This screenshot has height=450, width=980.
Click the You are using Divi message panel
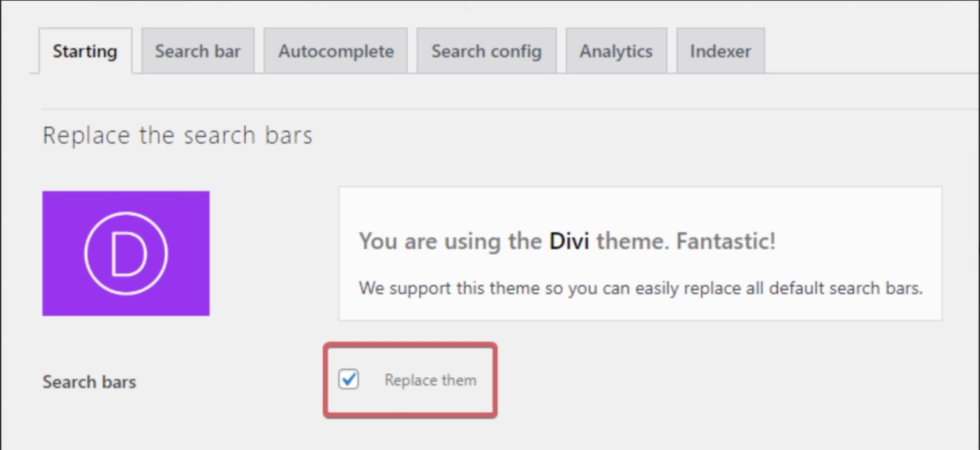(x=640, y=252)
